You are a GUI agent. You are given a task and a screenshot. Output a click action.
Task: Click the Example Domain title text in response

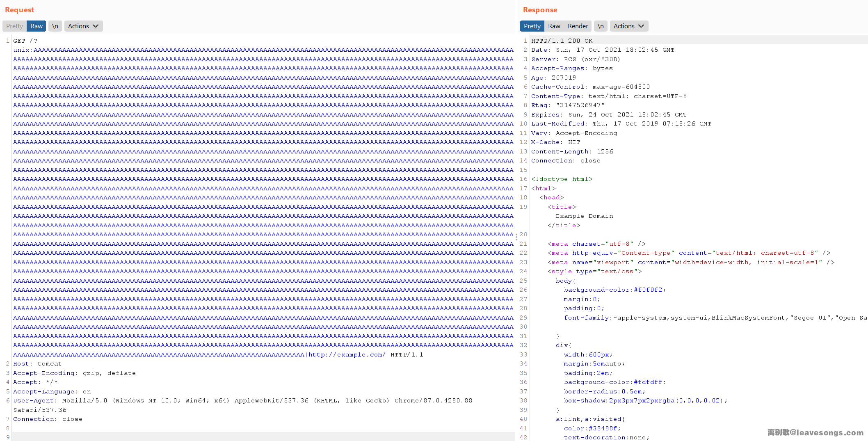coord(584,216)
